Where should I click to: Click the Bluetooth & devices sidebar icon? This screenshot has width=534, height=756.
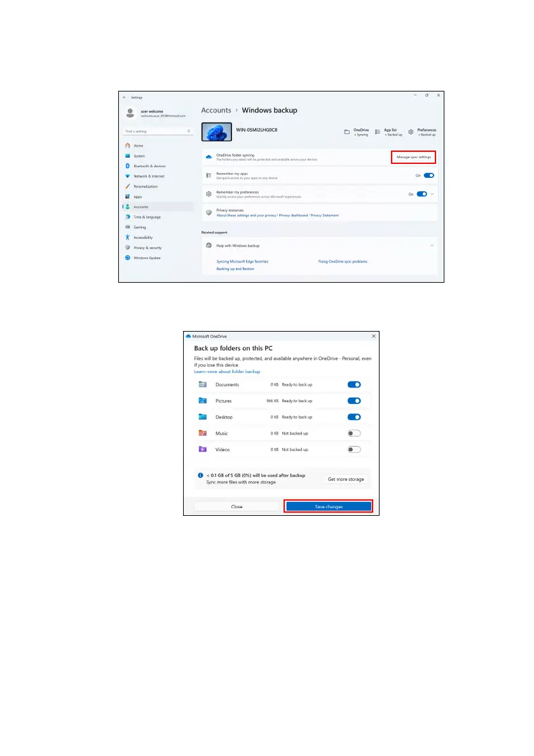128,166
